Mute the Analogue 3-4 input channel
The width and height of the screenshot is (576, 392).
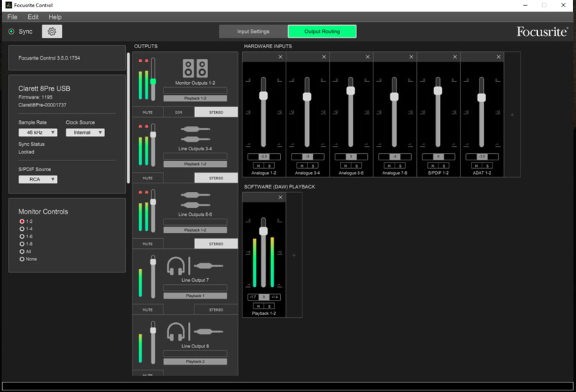click(x=303, y=165)
